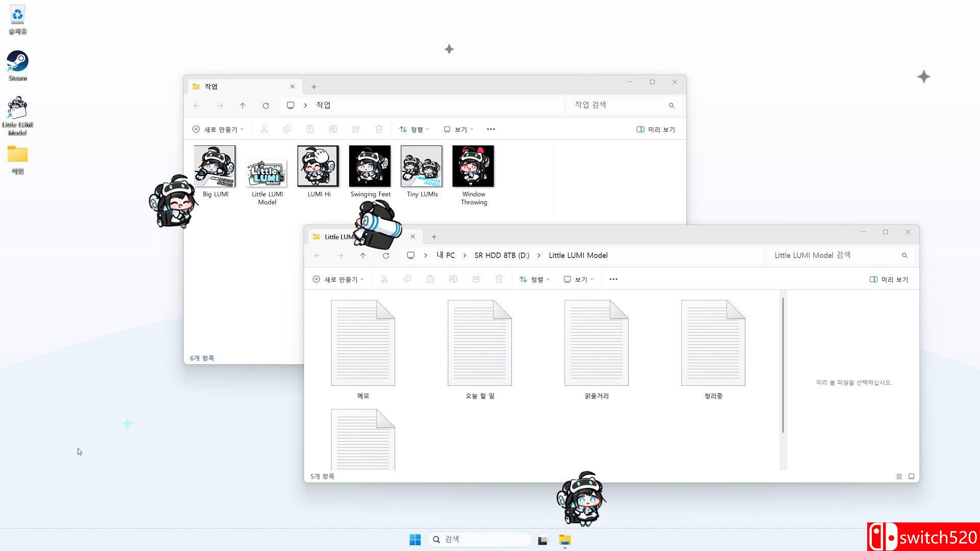Close the 작업 tab
Image resolution: width=980 pixels, height=551 pixels.
click(292, 87)
